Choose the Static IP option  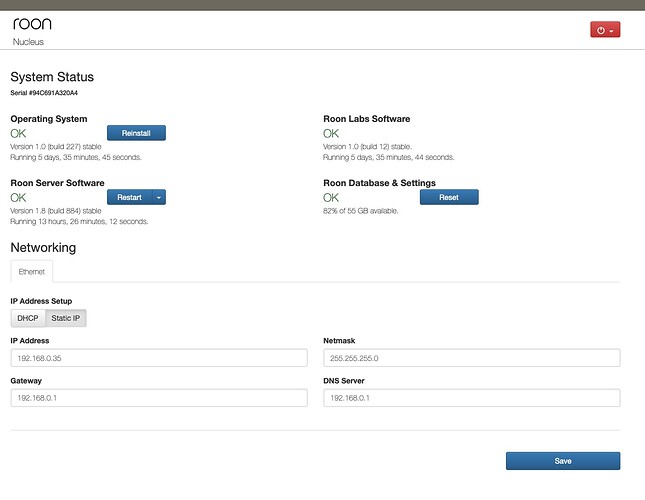coord(66,318)
